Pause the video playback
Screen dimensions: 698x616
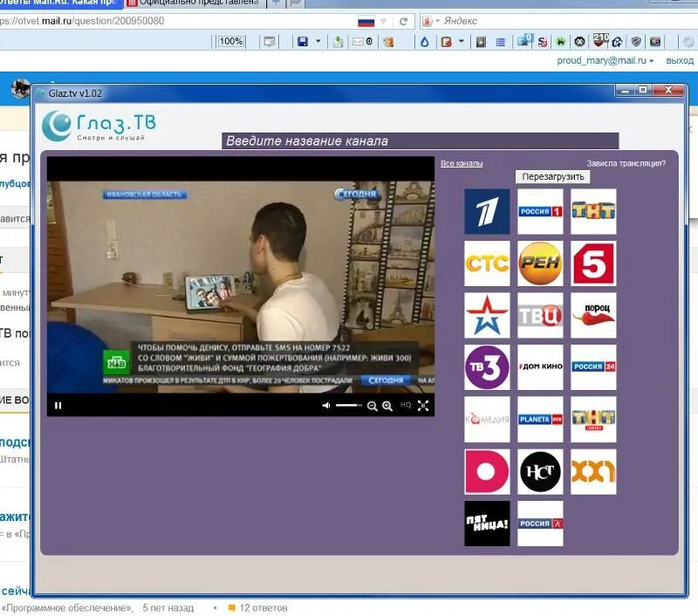[58, 406]
